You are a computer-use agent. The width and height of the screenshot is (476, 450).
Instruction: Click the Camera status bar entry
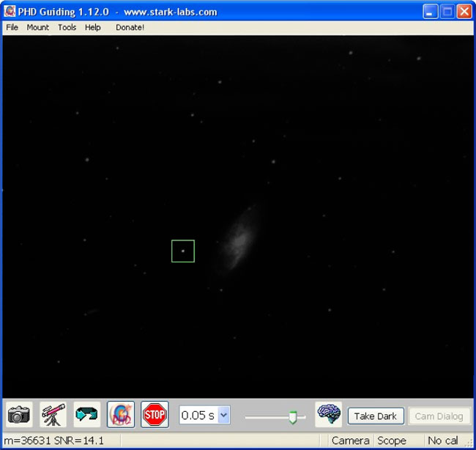pos(351,440)
